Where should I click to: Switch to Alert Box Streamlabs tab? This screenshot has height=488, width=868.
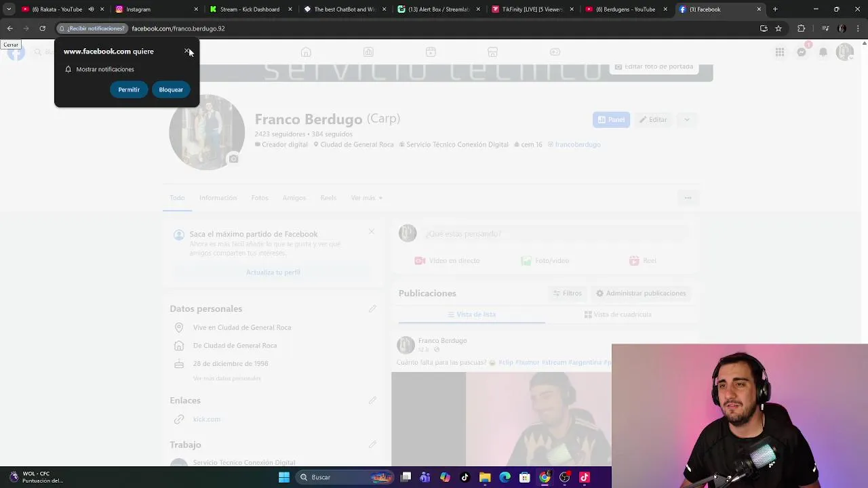[438, 9]
